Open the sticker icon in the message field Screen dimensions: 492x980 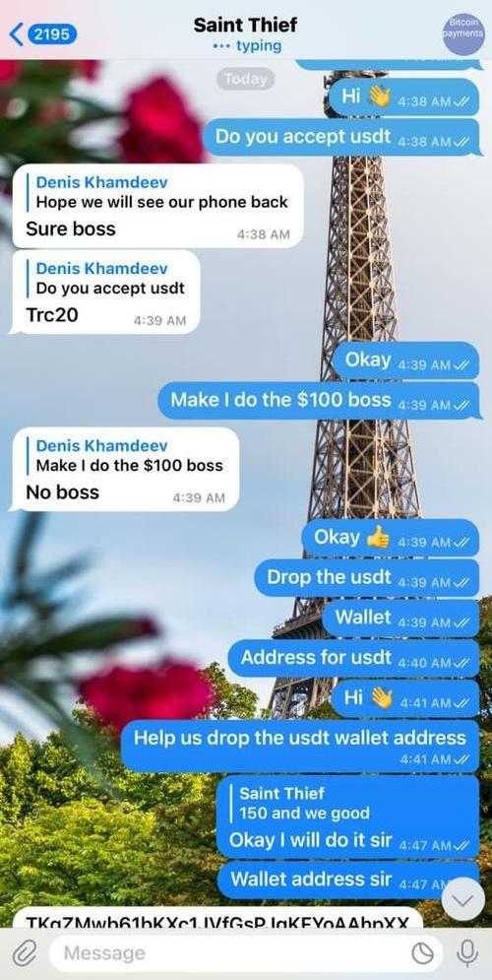[423, 953]
